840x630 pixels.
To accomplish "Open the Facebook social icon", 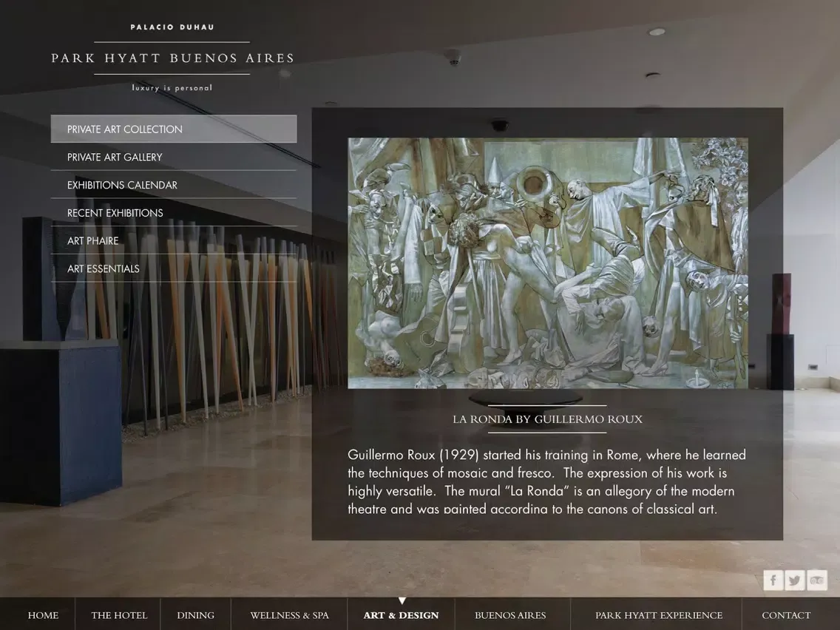I will (x=773, y=580).
